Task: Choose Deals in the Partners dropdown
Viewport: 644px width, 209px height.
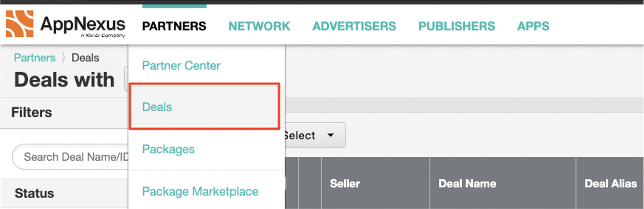Action: click(157, 107)
